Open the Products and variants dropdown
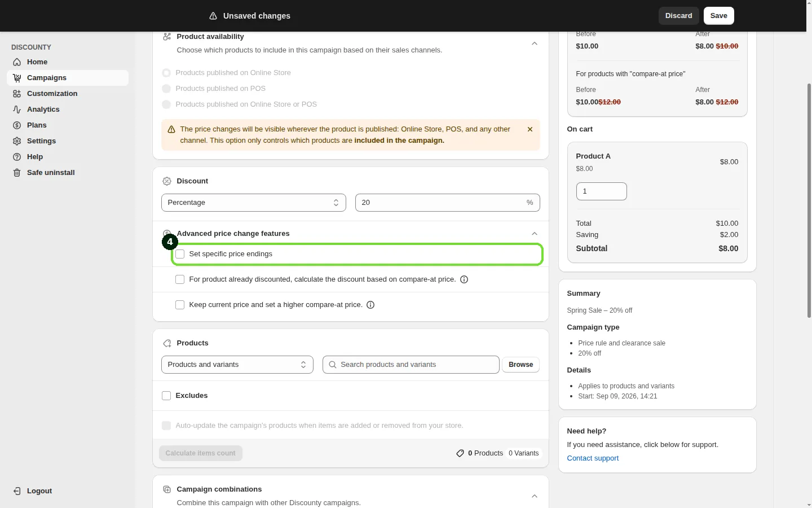Image resolution: width=812 pixels, height=508 pixels. coord(237,365)
